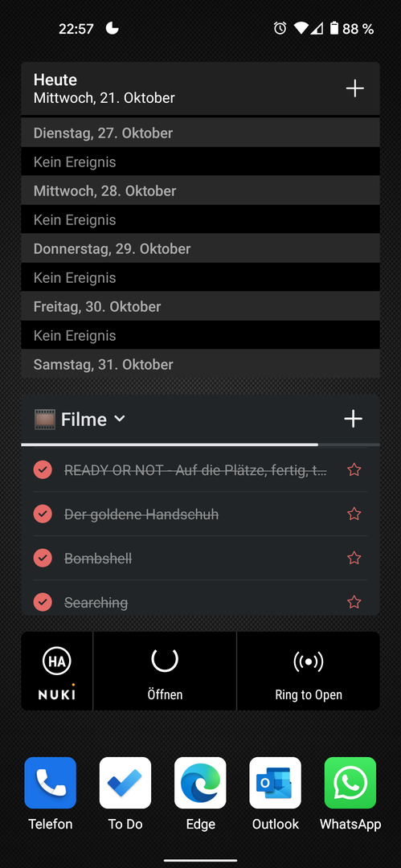Add a new task to Filme list
Image resolution: width=401 pixels, height=868 pixels.
tap(353, 419)
